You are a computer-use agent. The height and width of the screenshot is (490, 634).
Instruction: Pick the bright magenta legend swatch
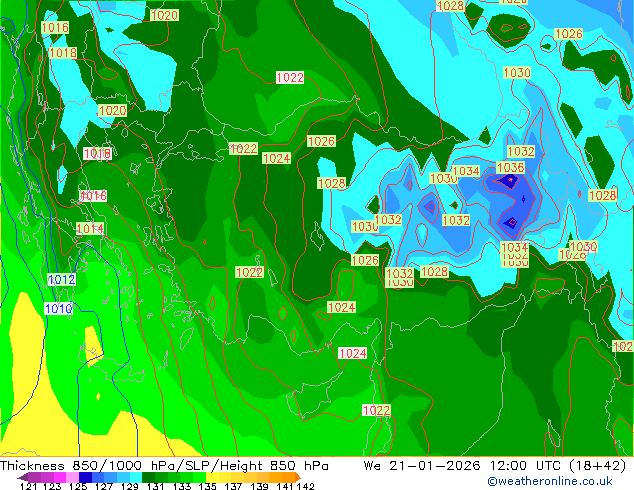[60, 477]
